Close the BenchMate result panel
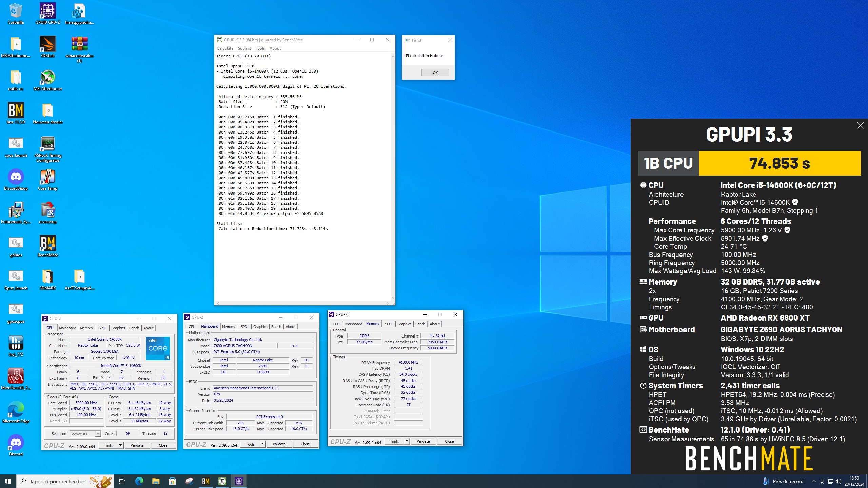Image resolution: width=868 pixels, height=488 pixels. coord(860,126)
